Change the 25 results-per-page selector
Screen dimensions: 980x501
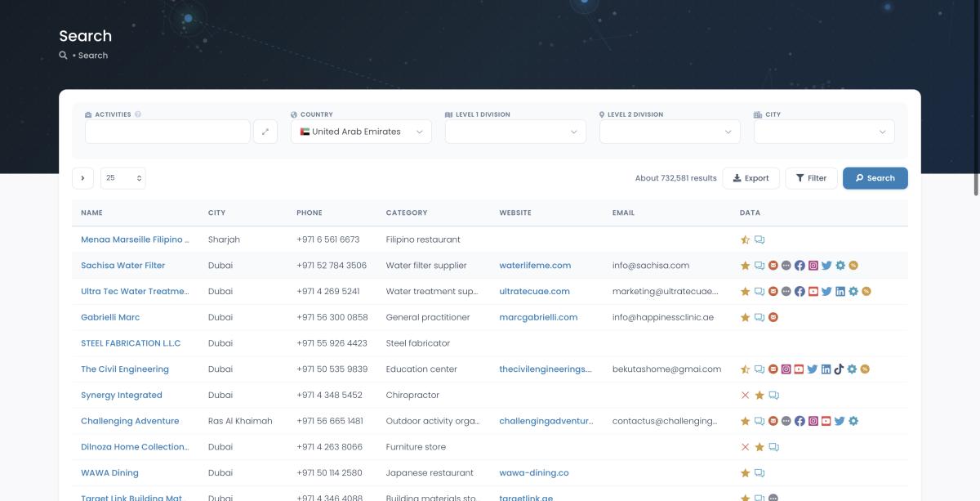[123, 178]
